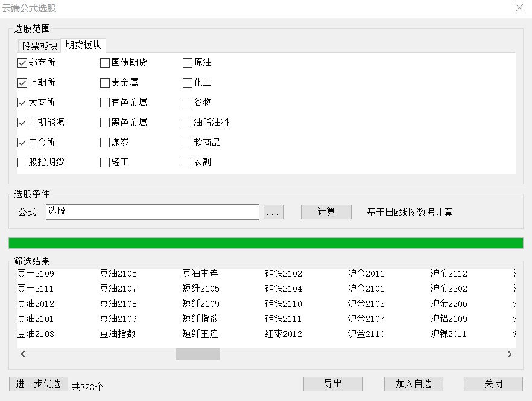Click the 计算 button

pos(326,212)
